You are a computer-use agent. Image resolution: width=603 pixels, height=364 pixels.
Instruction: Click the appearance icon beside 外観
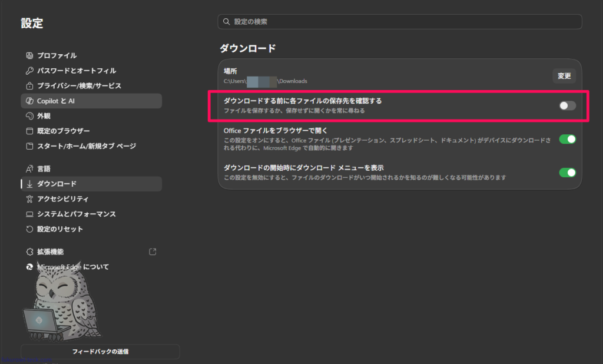(x=29, y=116)
